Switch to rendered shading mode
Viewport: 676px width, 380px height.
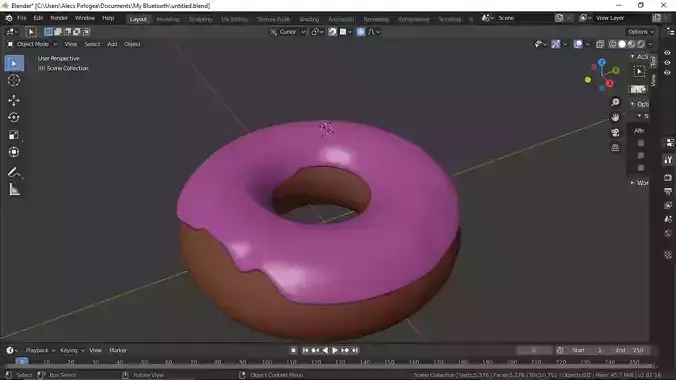(641, 44)
